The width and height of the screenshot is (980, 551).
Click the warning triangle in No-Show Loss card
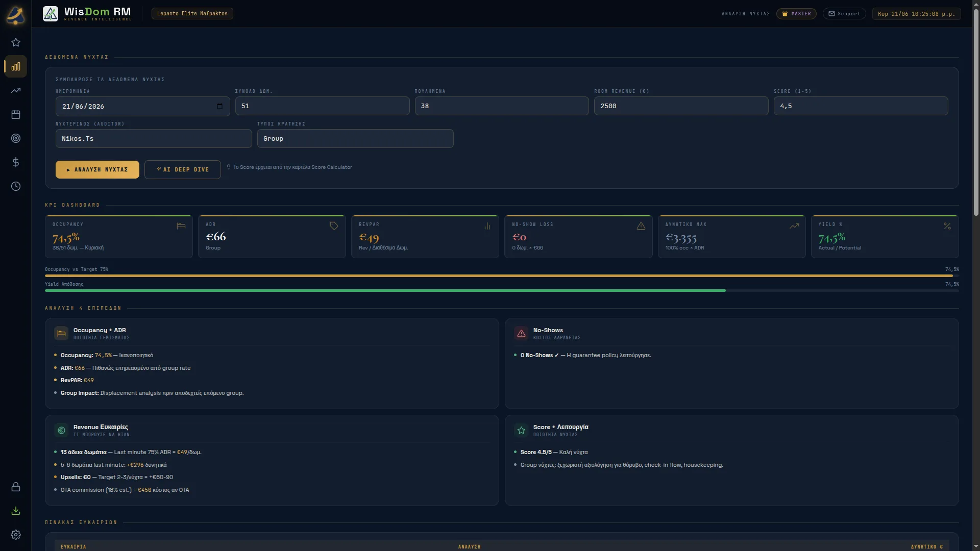tap(641, 226)
